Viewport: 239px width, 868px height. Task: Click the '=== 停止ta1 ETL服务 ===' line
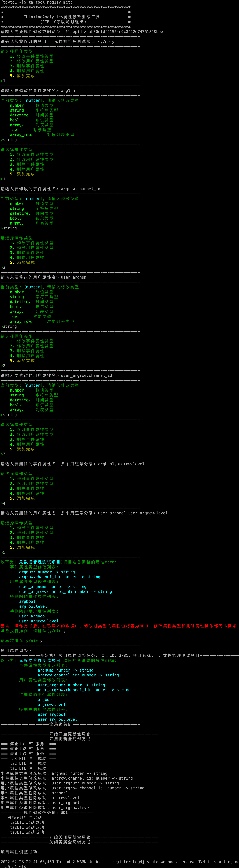[29, 744]
